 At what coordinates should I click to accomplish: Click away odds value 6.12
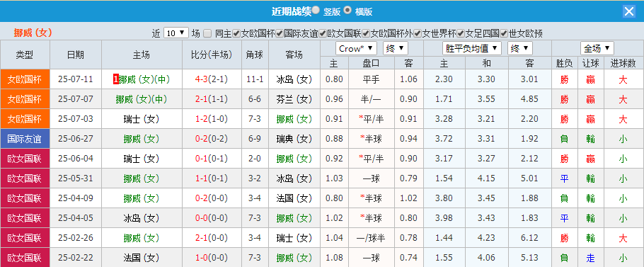(x=529, y=238)
